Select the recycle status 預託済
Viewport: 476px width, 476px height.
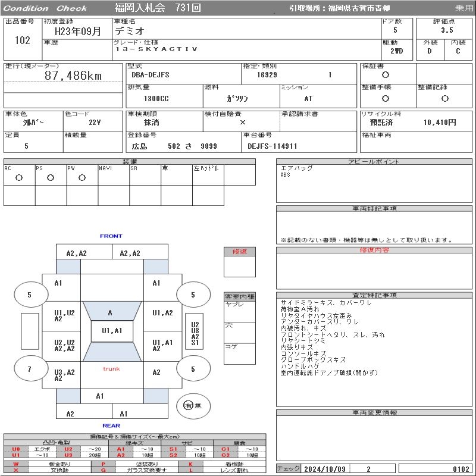(381, 123)
